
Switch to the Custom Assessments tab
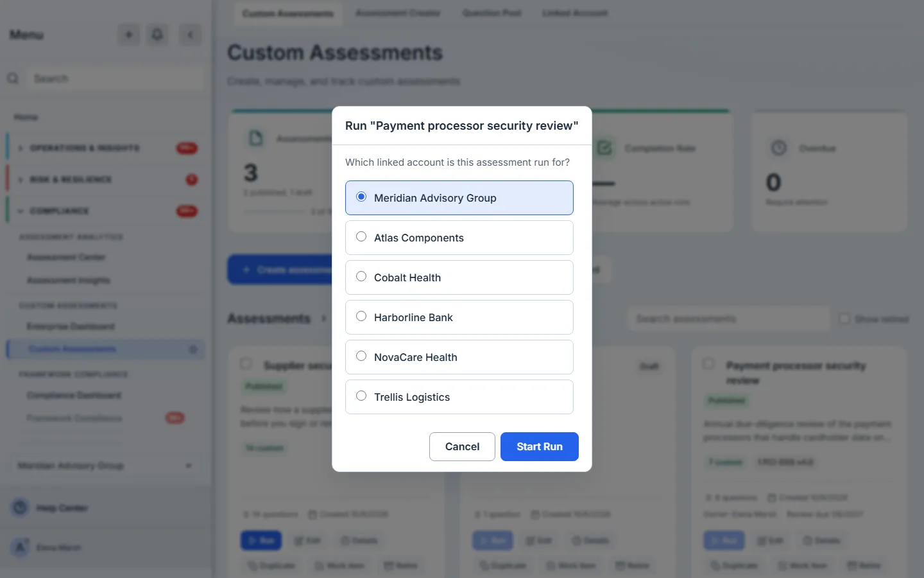click(x=288, y=13)
